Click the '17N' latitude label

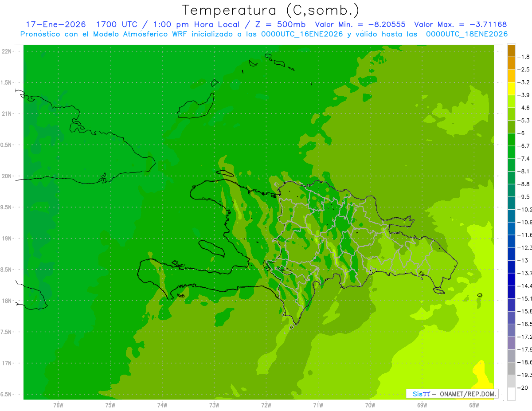7,363
